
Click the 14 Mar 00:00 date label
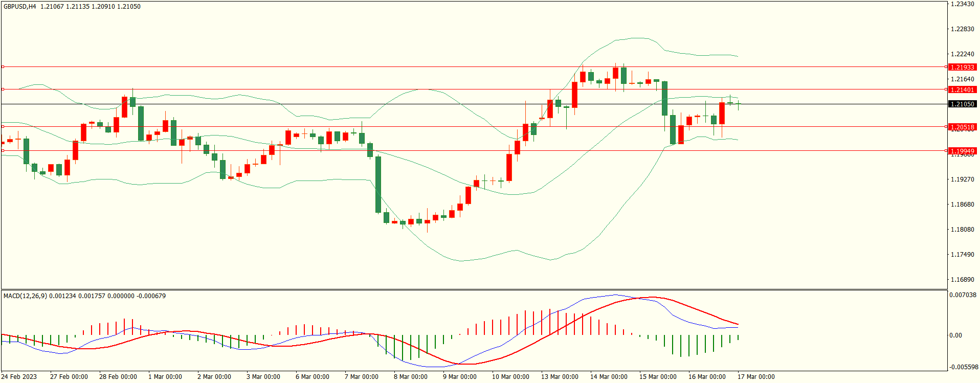pos(609,377)
